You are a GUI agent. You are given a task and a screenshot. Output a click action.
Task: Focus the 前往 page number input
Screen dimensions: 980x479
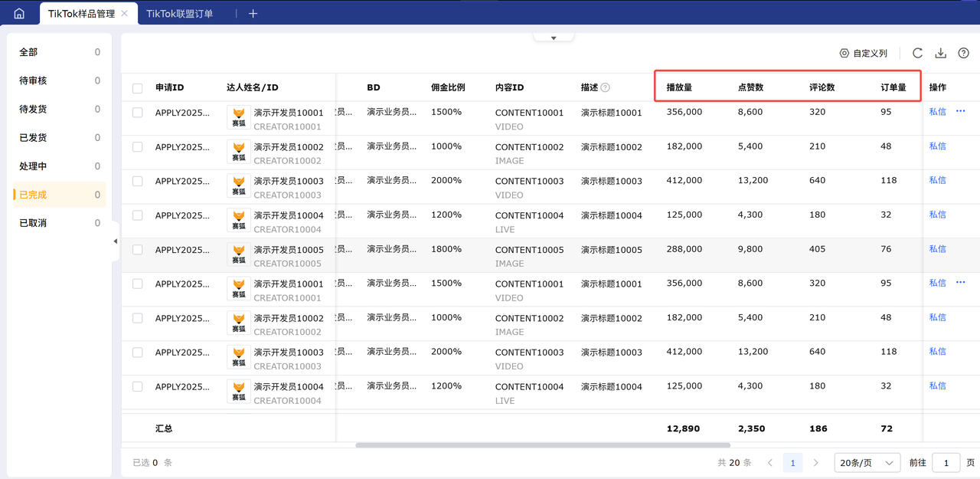[x=946, y=463]
